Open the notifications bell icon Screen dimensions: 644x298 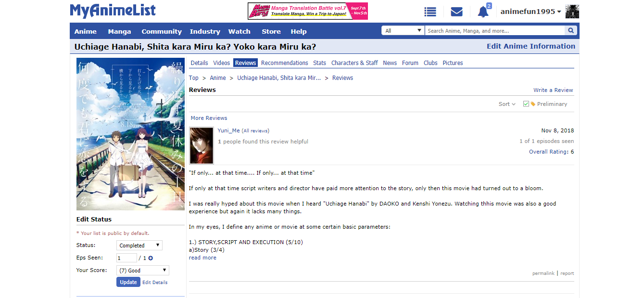pyautogui.click(x=483, y=12)
